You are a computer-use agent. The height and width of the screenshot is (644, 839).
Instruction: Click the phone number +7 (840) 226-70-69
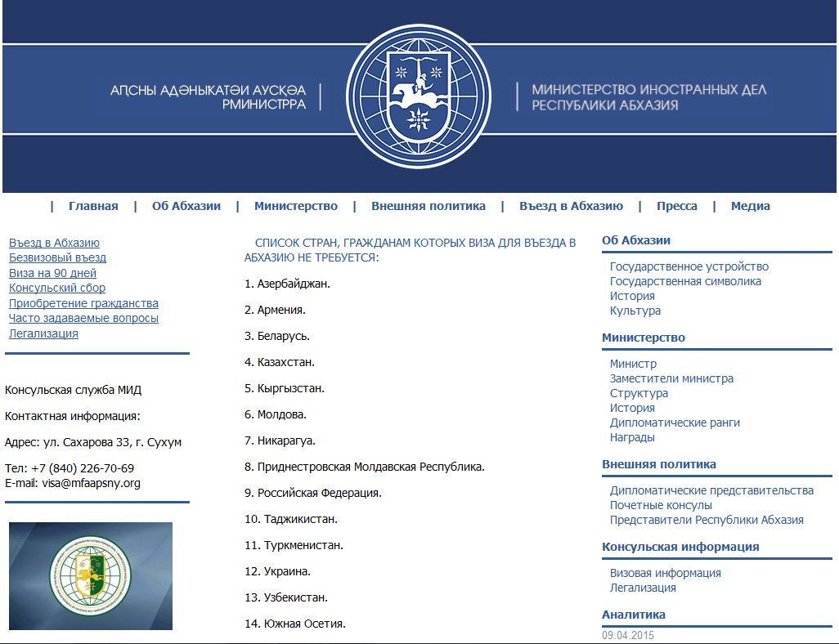coord(83,468)
